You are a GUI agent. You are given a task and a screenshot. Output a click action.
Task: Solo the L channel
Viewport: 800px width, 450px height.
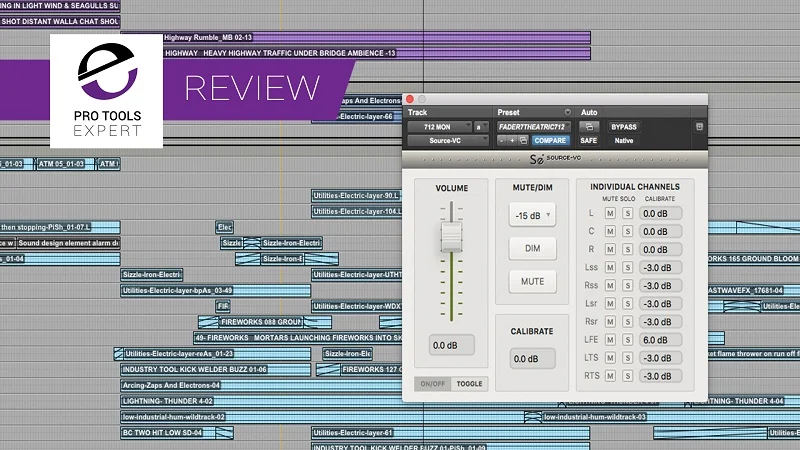(x=628, y=213)
